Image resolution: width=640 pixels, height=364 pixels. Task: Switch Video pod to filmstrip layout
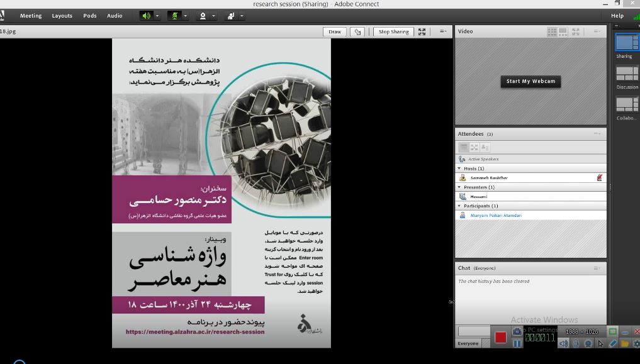click(563, 31)
